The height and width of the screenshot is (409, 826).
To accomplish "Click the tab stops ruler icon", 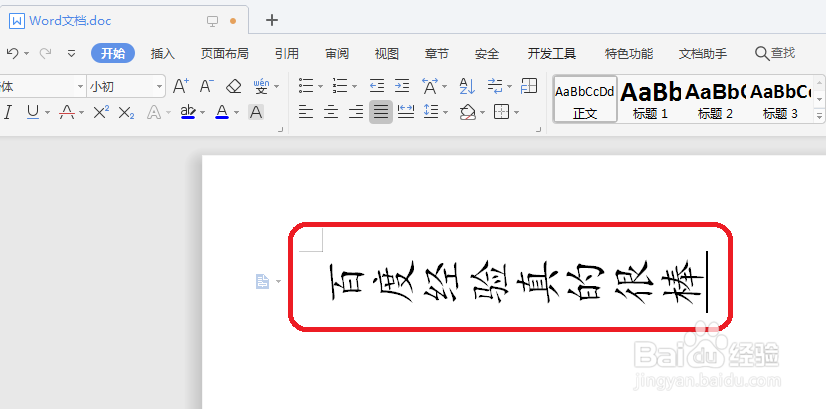I will 529,85.
